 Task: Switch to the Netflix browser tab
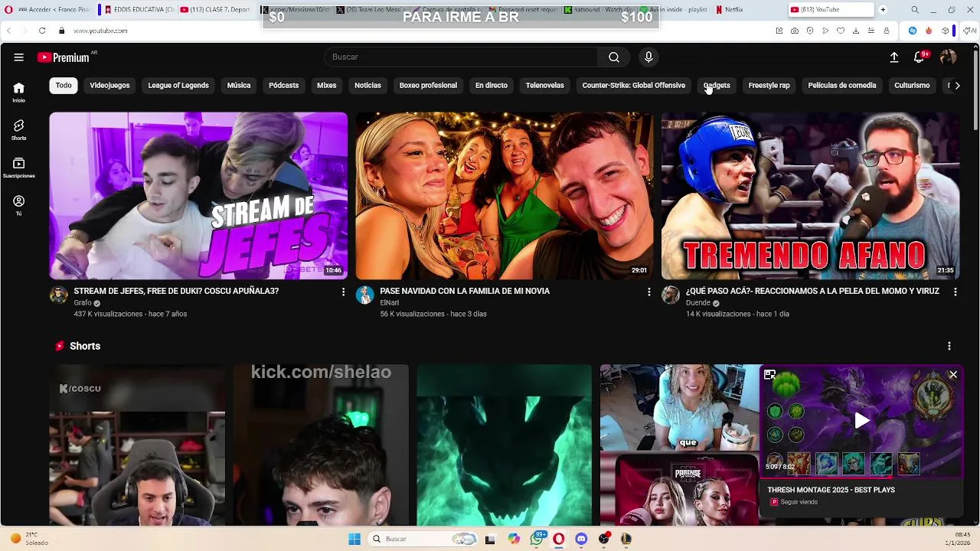point(730,10)
